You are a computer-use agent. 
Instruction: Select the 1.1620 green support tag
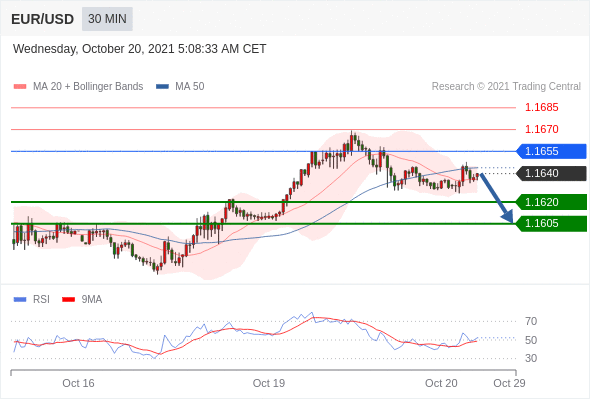[551, 202]
